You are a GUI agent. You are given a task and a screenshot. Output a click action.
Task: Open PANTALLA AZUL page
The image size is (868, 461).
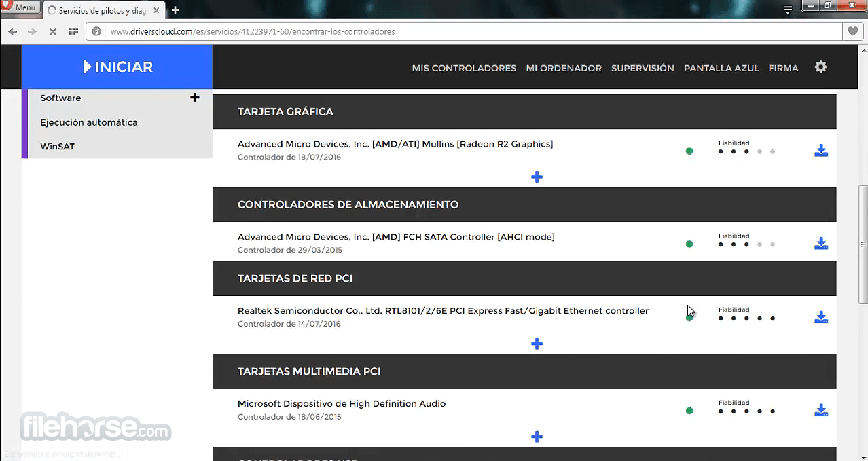pyautogui.click(x=721, y=68)
